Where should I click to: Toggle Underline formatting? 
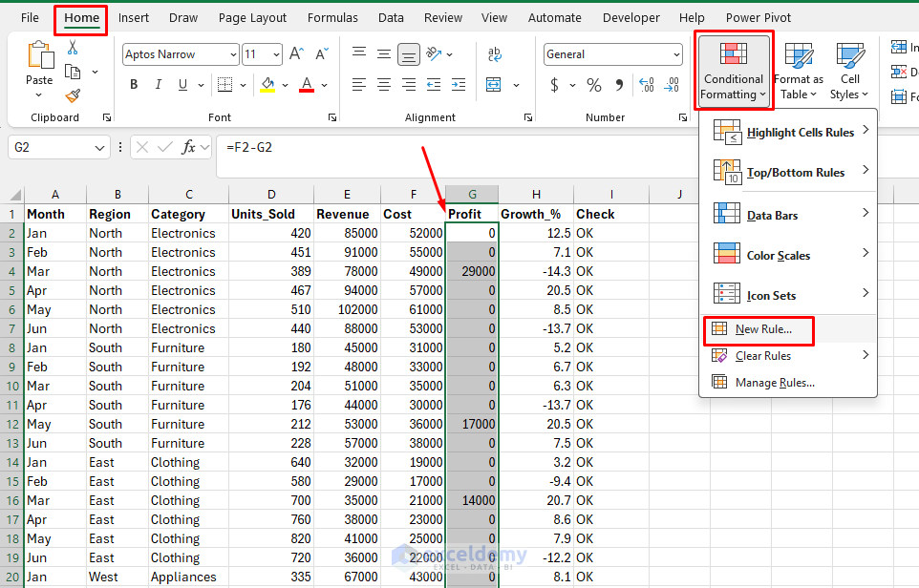pyautogui.click(x=182, y=85)
